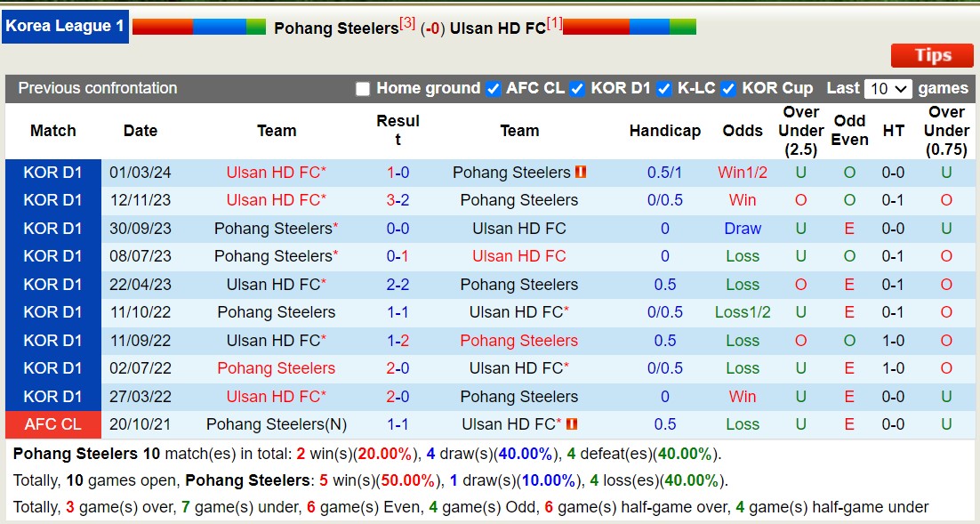
Task: Click the Handicap column header
Action: [664, 131]
